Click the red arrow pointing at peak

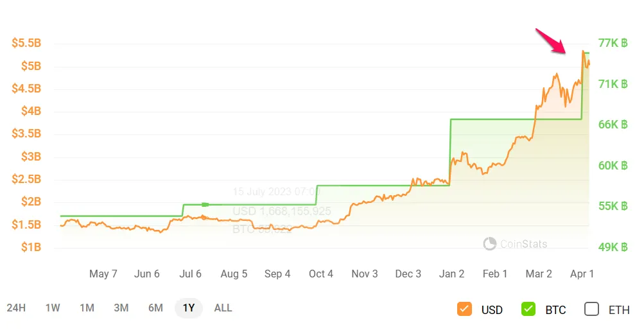click(552, 40)
